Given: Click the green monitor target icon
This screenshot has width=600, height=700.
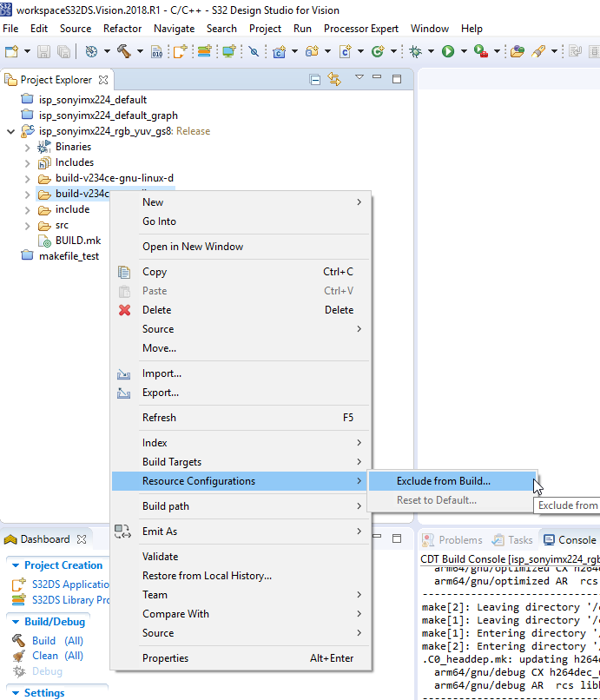Looking at the screenshot, I should (229, 51).
